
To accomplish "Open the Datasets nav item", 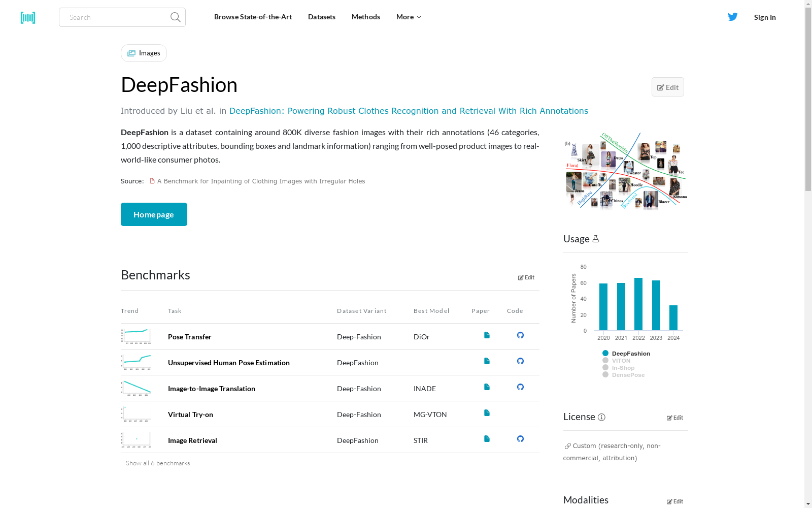I will (x=322, y=17).
